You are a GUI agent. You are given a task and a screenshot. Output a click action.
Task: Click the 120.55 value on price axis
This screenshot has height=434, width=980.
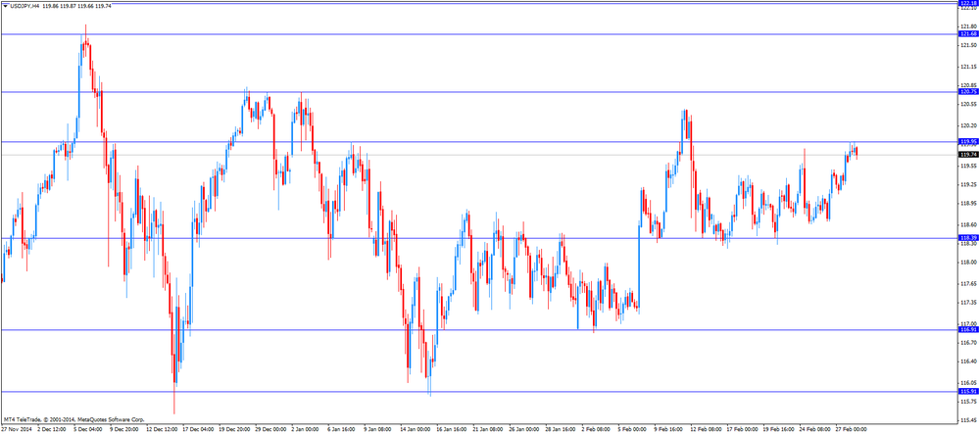tap(969, 104)
